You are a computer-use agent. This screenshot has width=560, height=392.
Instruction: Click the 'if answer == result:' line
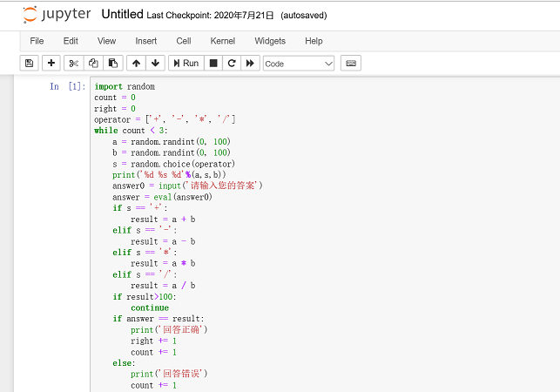(159, 319)
